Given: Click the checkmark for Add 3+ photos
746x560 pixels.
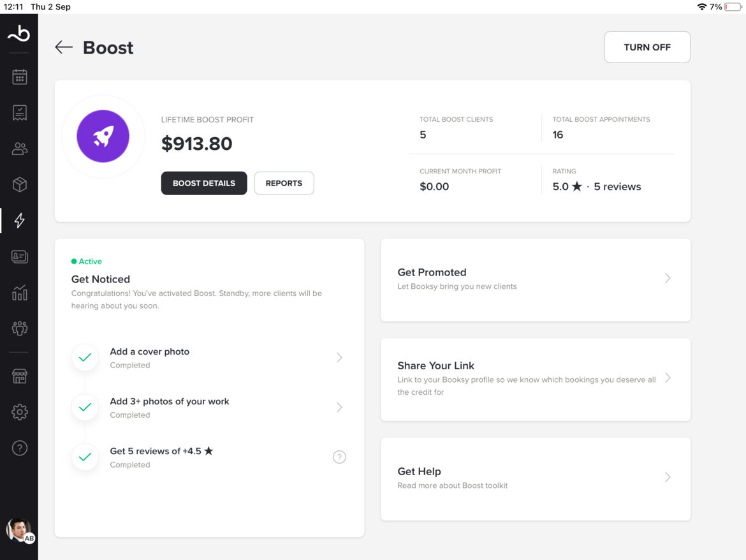Looking at the screenshot, I should [x=85, y=408].
